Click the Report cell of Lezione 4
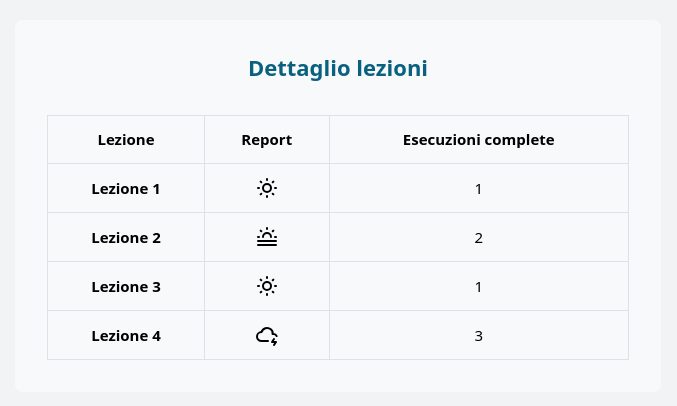The width and height of the screenshot is (677, 406). pyautogui.click(x=267, y=335)
